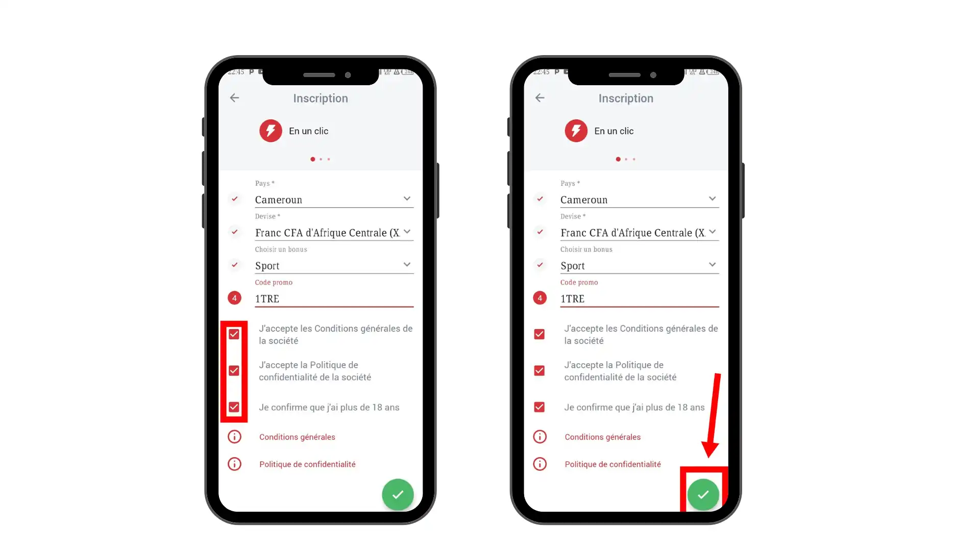Open Conditions générales link
Screen dimensions: 980x551
tap(297, 437)
